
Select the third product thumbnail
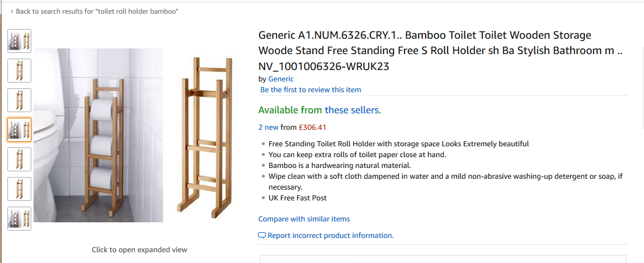pos(19,100)
